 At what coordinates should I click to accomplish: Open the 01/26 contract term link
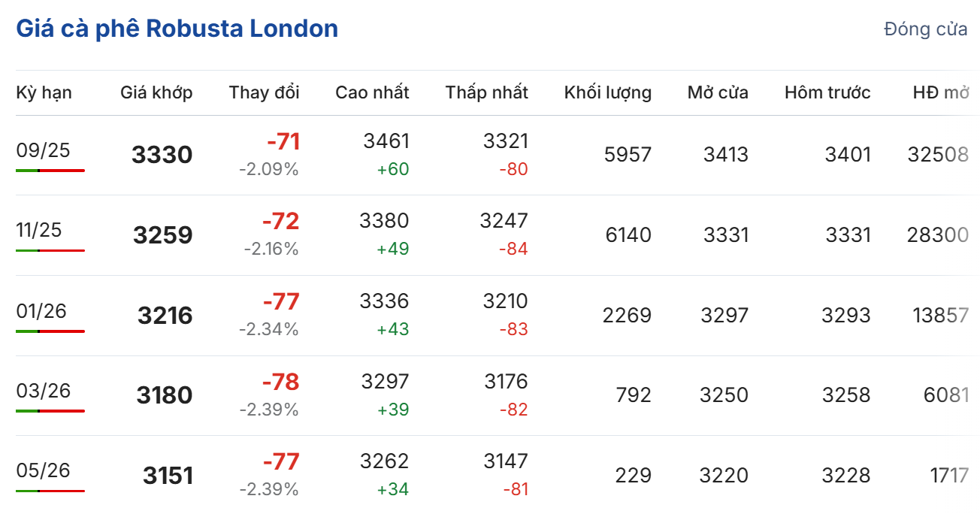(x=41, y=310)
